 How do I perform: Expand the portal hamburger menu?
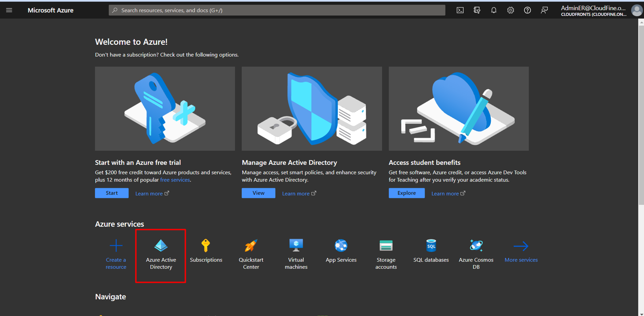click(x=9, y=10)
